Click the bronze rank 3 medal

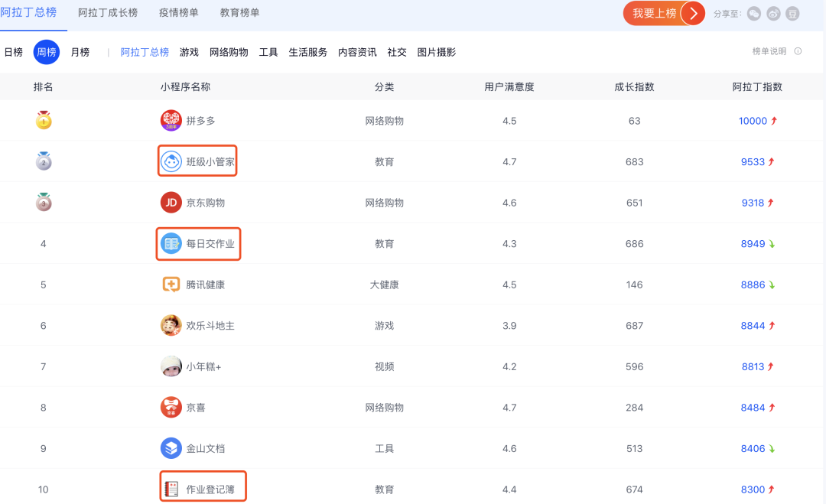[44, 202]
